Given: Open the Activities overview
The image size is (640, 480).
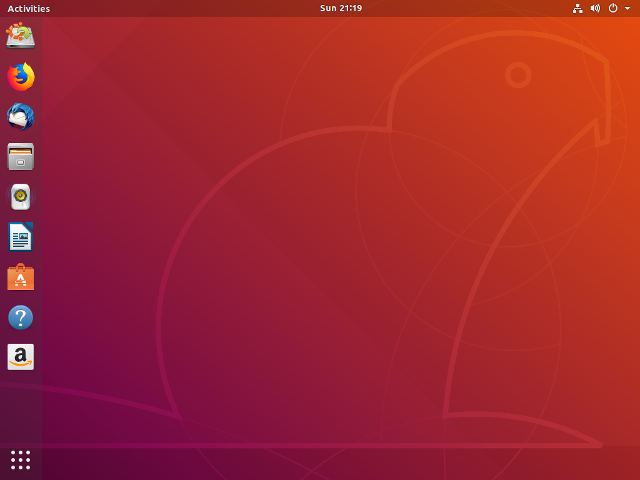Looking at the screenshot, I should pyautogui.click(x=28, y=8).
